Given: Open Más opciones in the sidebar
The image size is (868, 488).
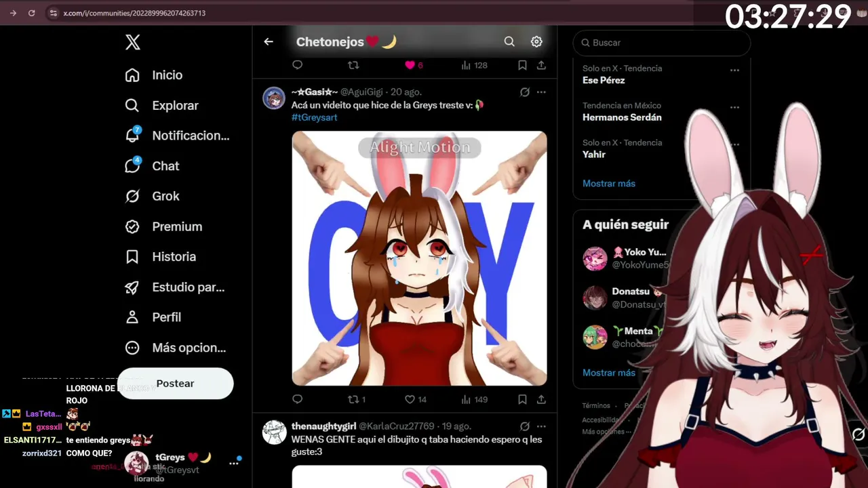Looking at the screenshot, I should click(x=176, y=348).
